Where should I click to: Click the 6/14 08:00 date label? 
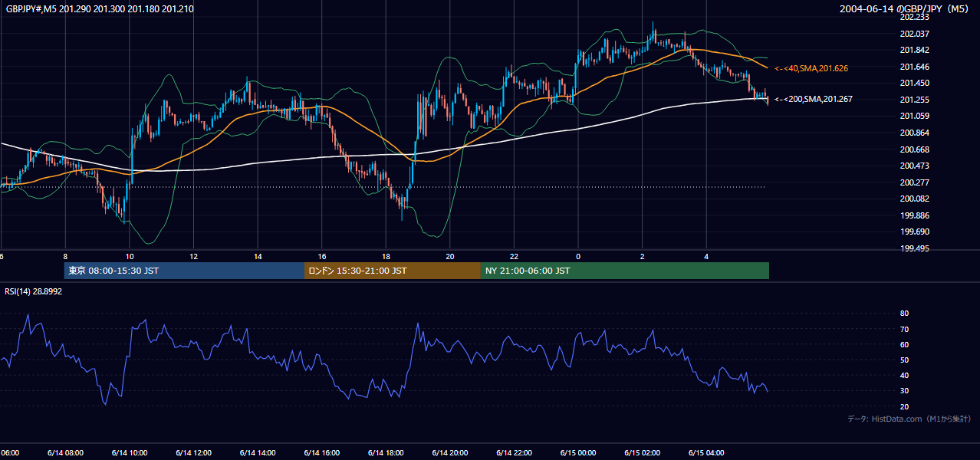tap(65, 453)
